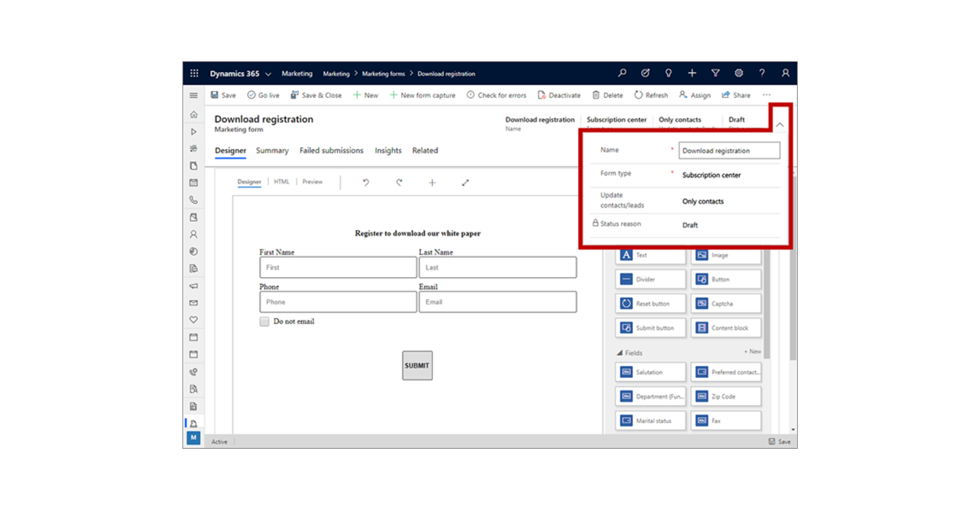Open the search magnifier in top bar
The width and height of the screenshot is (980, 510).
(622, 73)
